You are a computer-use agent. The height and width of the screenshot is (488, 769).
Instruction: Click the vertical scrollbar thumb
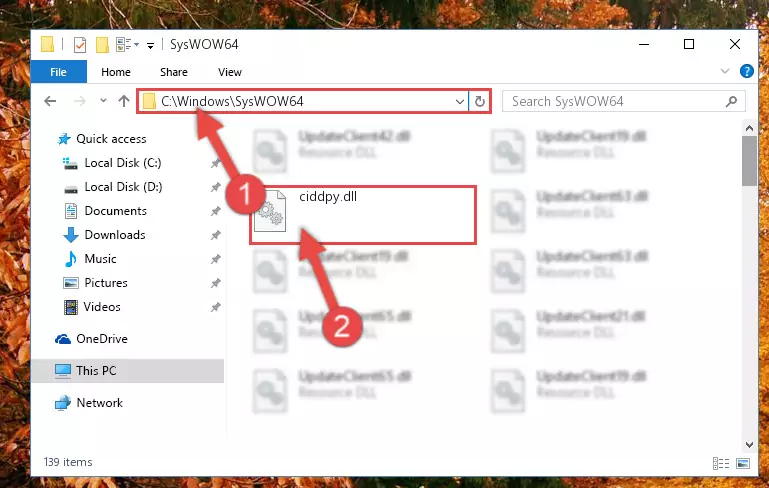(x=749, y=161)
